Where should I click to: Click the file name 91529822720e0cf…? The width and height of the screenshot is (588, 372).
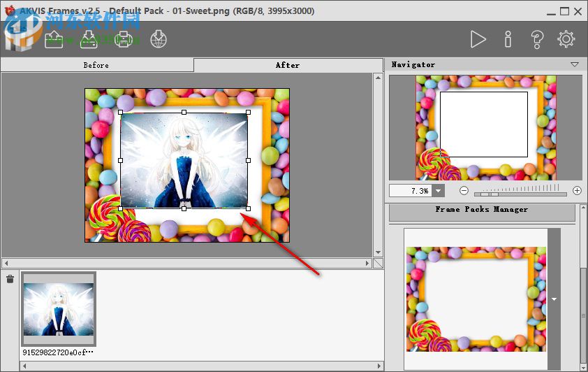(58, 352)
